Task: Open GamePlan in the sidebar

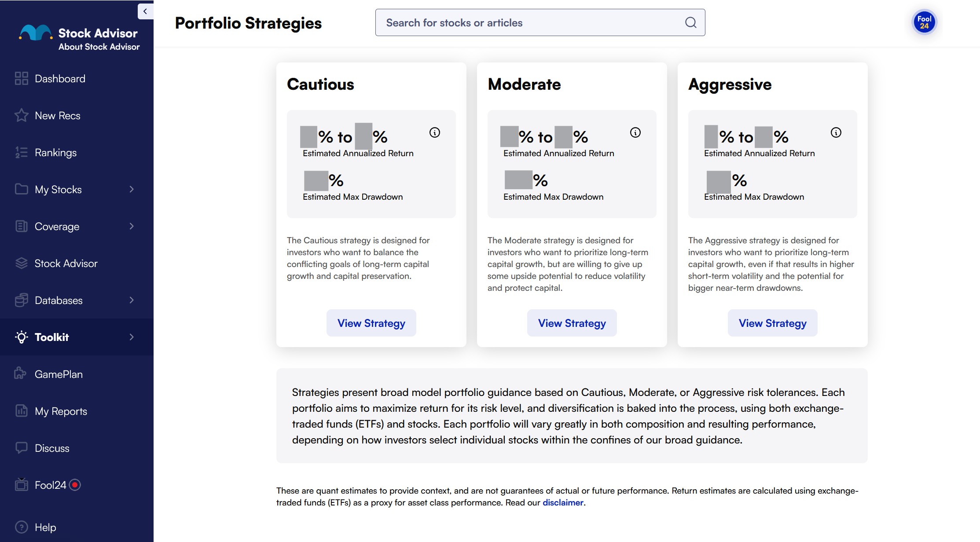Action: tap(59, 374)
